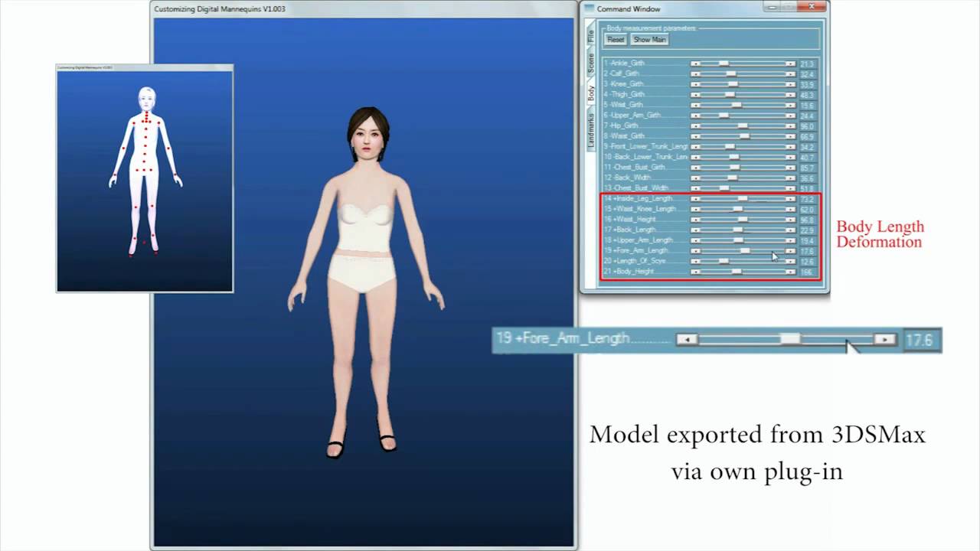Decrease Calf_Girth with its left arrow

pos(695,74)
